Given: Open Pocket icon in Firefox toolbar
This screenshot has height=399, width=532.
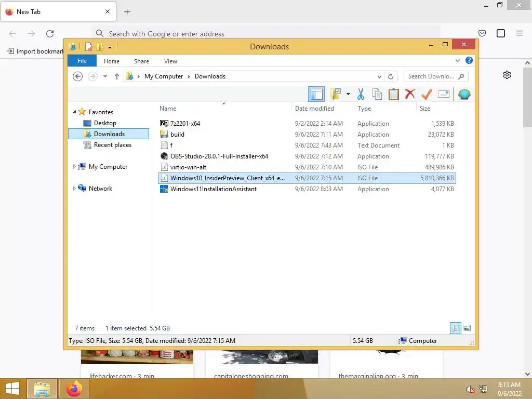Looking at the screenshot, I should coord(482,33).
